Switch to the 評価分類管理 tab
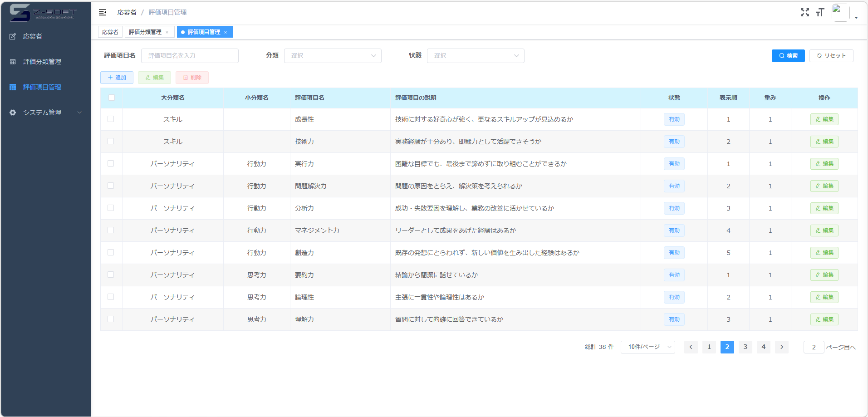Image resolution: width=868 pixels, height=417 pixels. pyautogui.click(x=146, y=32)
